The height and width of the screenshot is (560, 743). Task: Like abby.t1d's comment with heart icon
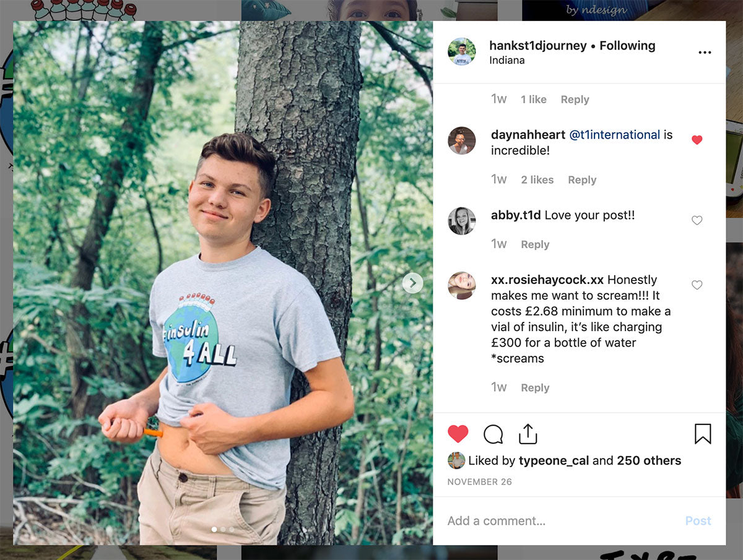pos(697,220)
